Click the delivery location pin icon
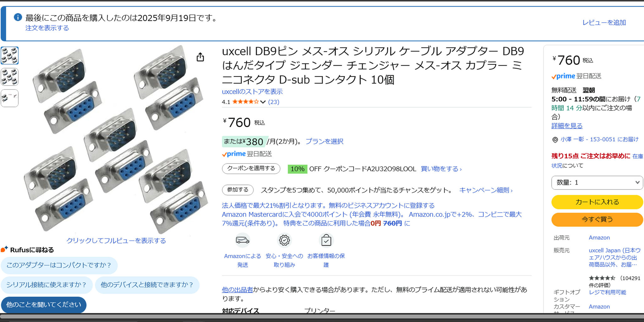The image size is (644, 322). pos(555,140)
